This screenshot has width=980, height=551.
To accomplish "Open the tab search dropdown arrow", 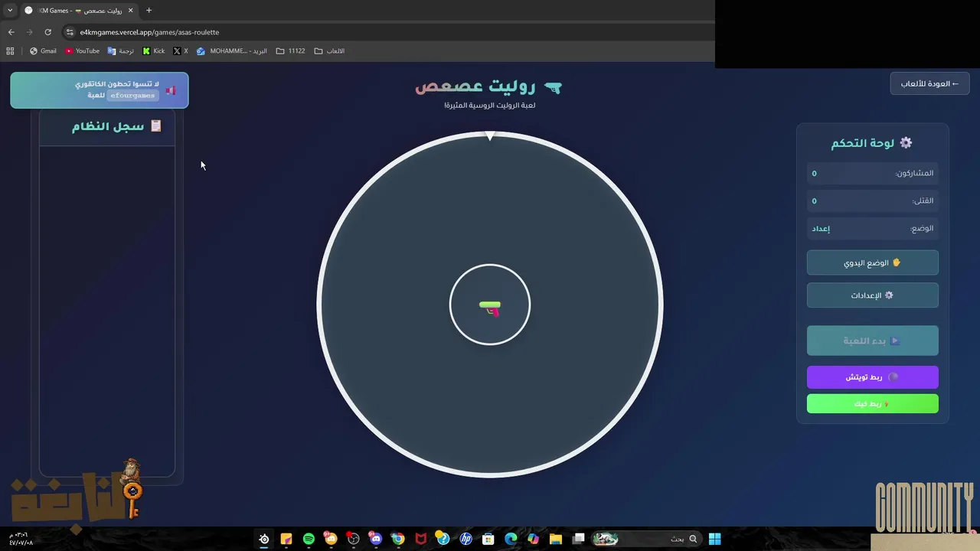I will click(10, 10).
